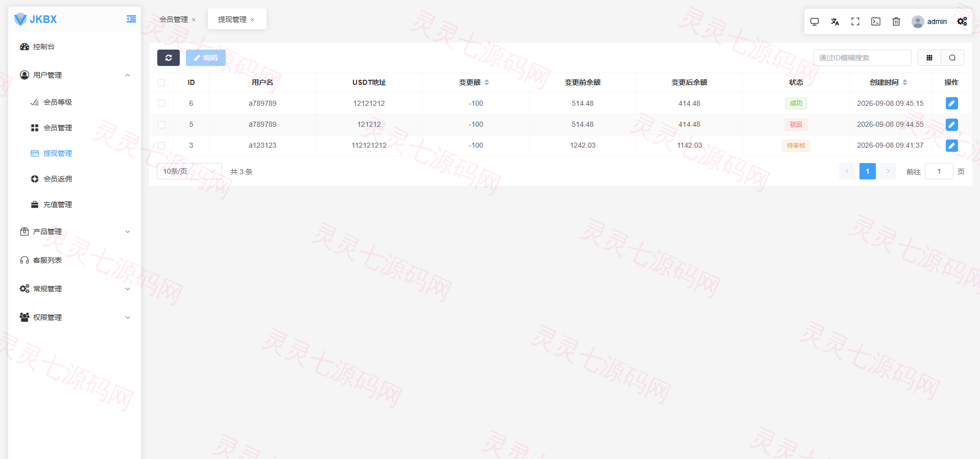Image resolution: width=980 pixels, height=459 pixels.
Task: Check the checkbox for row ID 6
Action: click(x=161, y=103)
